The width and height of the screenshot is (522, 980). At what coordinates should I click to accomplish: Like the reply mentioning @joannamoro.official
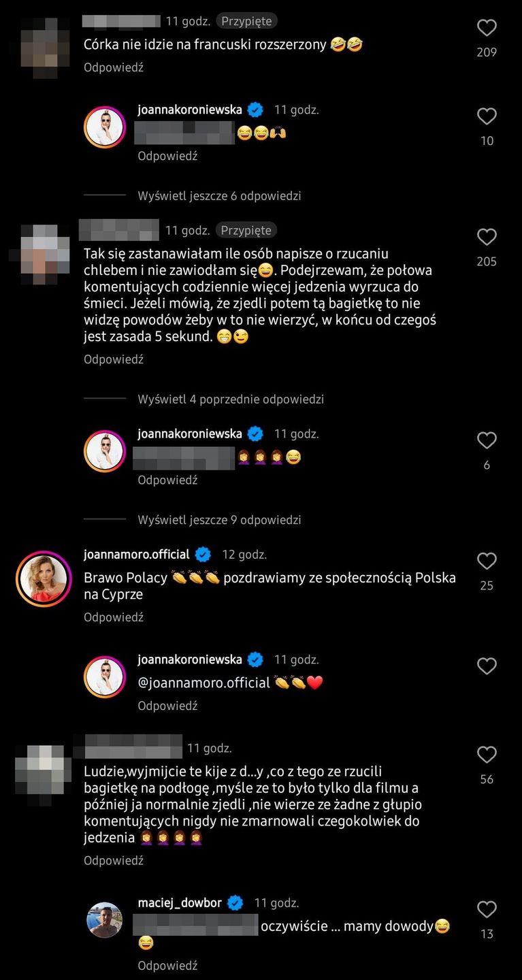[487, 666]
